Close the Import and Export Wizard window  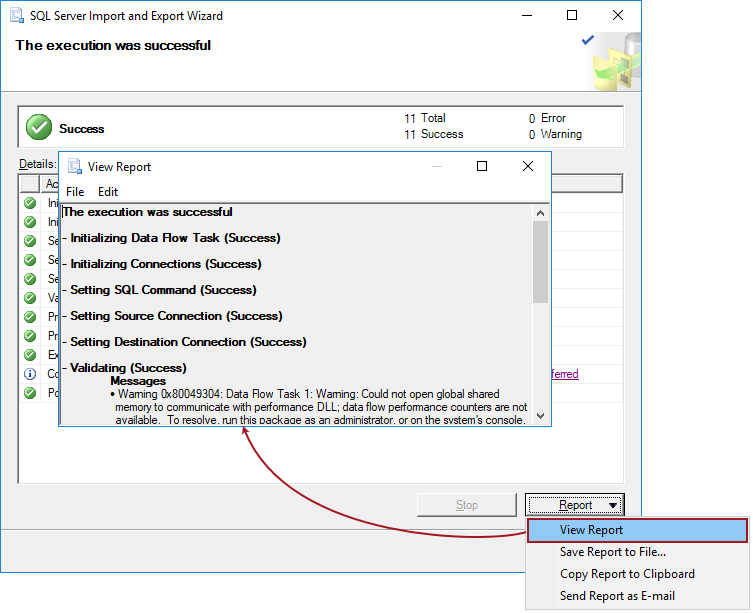tap(618, 15)
